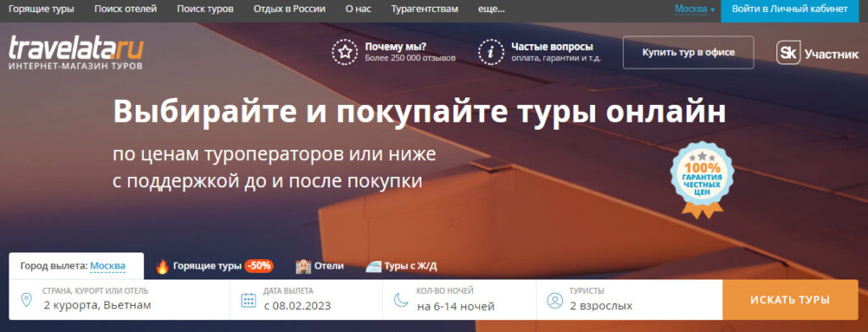
Task: Click the moon icon in Кол-во ночей field
Action: coord(401,300)
